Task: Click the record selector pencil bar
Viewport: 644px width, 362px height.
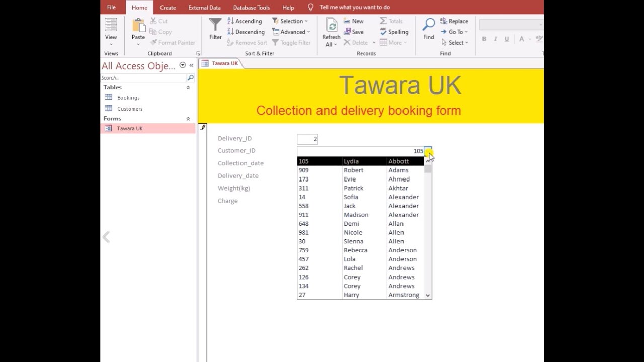Action: (x=203, y=242)
